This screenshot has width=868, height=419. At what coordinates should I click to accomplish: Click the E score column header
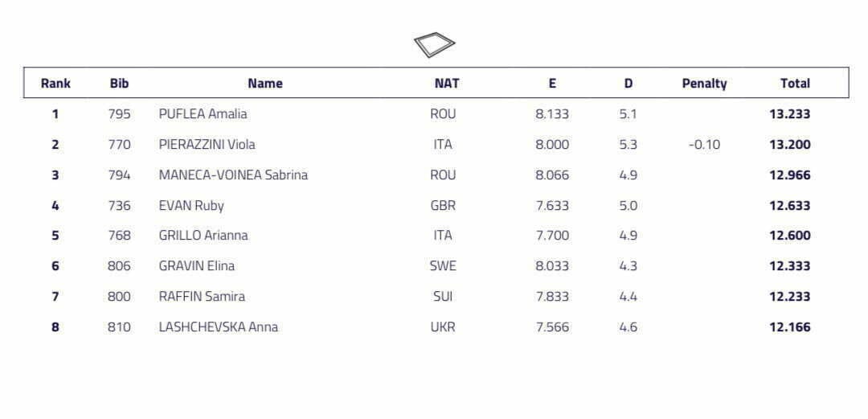point(551,83)
